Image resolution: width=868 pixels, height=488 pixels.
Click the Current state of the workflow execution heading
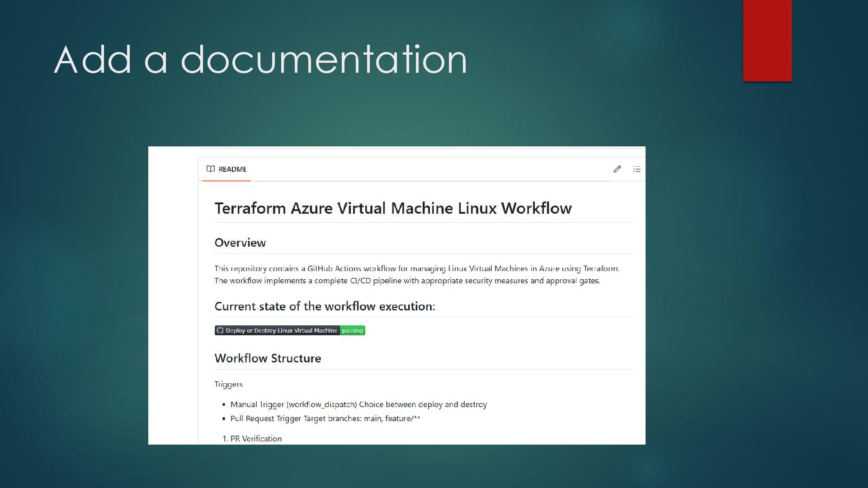pos(325,306)
